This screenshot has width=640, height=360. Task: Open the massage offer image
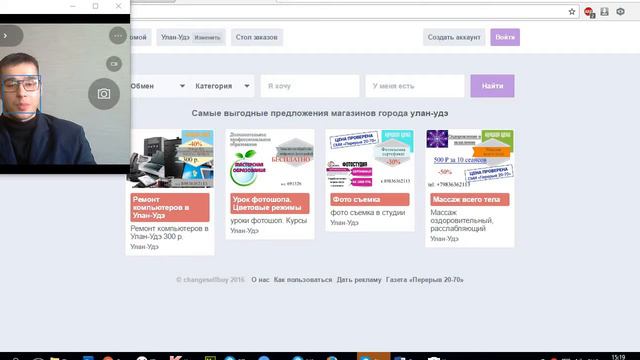pos(470,159)
